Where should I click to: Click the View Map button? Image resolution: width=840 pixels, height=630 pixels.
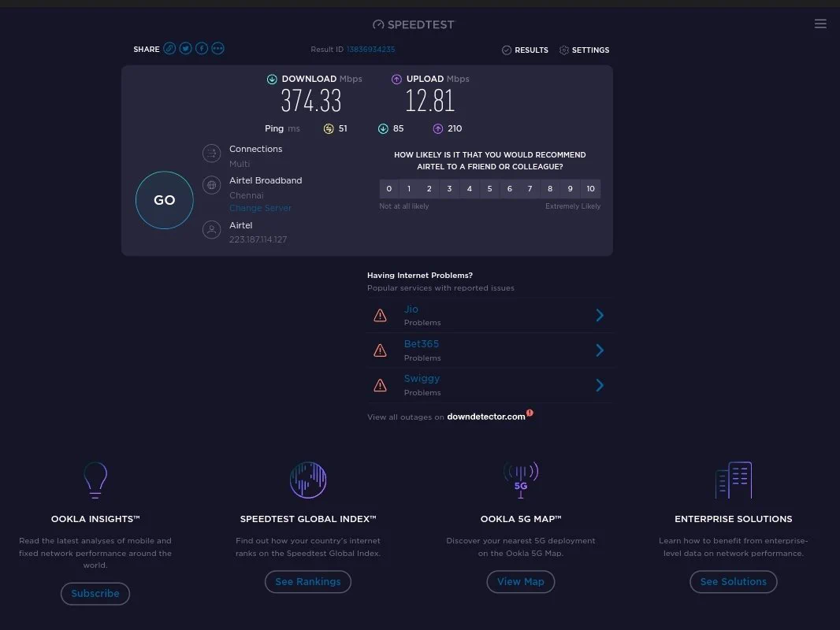(521, 582)
